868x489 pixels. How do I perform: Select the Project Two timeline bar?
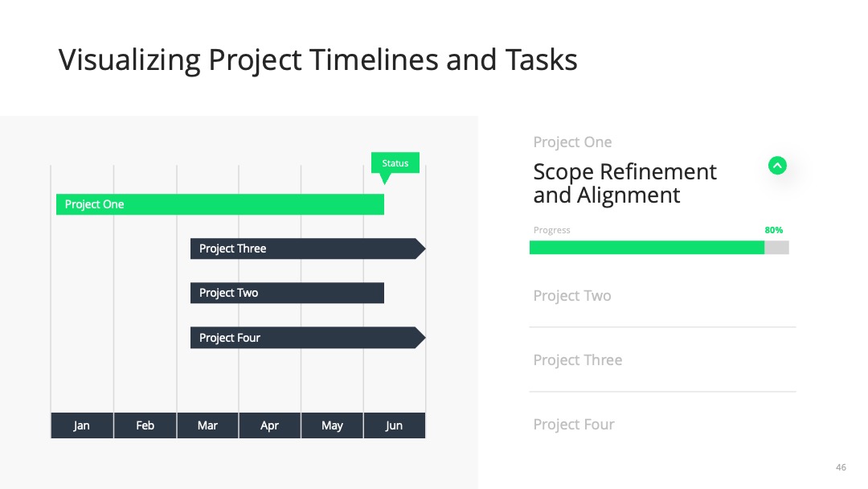pos(287,293)
